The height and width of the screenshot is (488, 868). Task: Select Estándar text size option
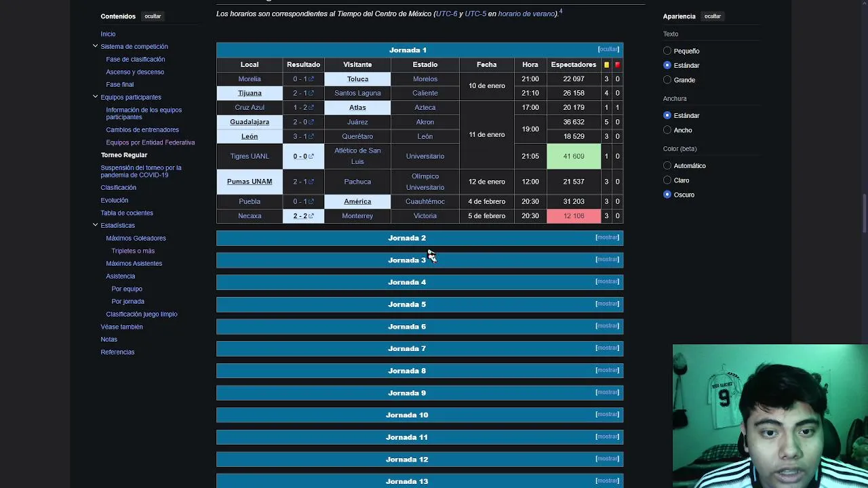[x=667, y=65]
